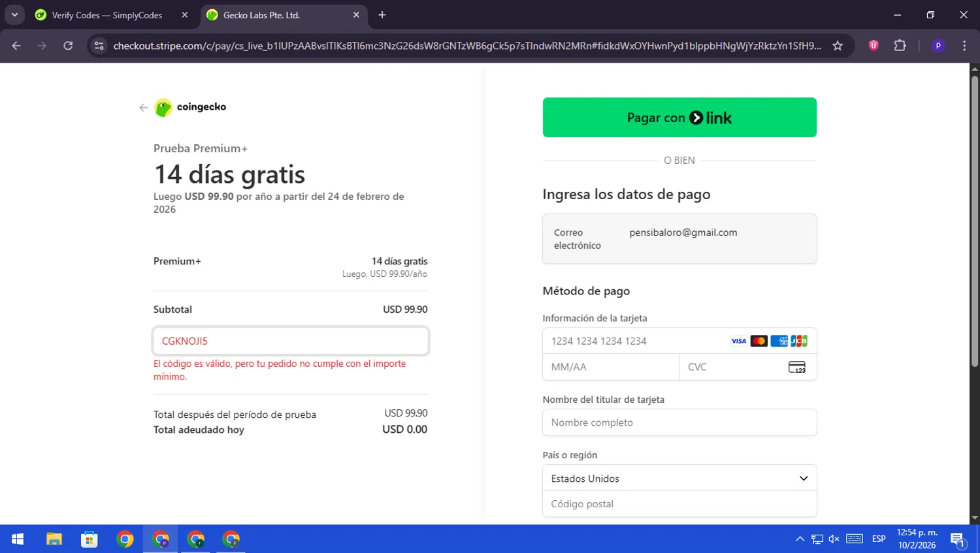Click the email pensibaloro@gmail.com

(x=683, y=232)
